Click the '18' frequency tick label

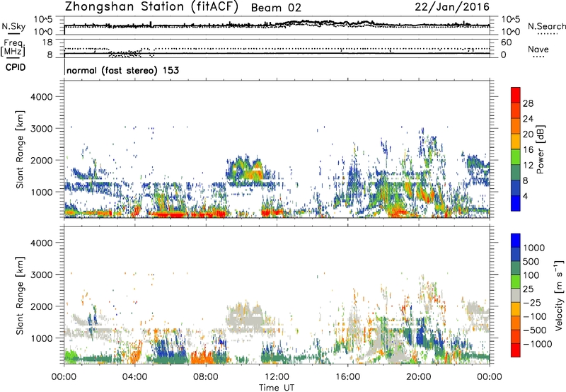click(x=47, y=42)
